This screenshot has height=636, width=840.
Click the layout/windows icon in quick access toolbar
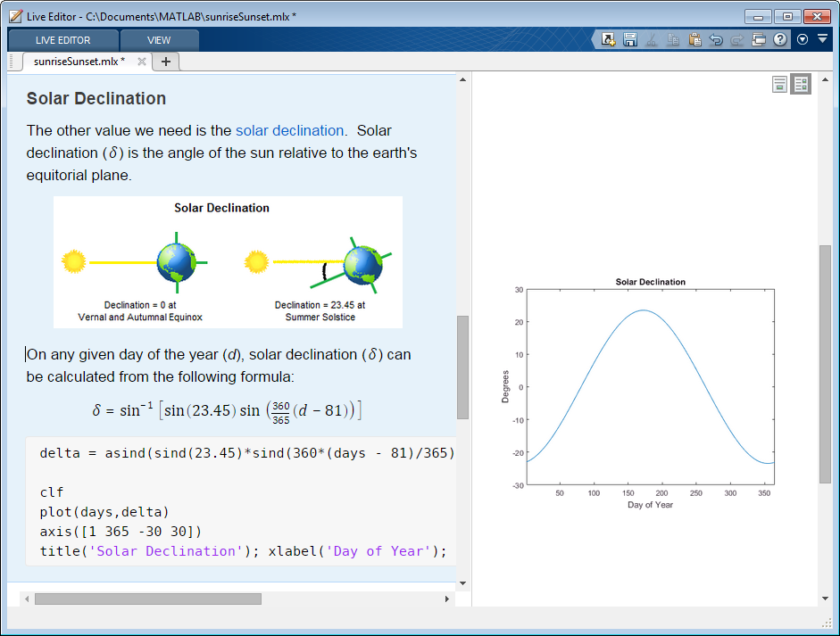tap(760, 39)
